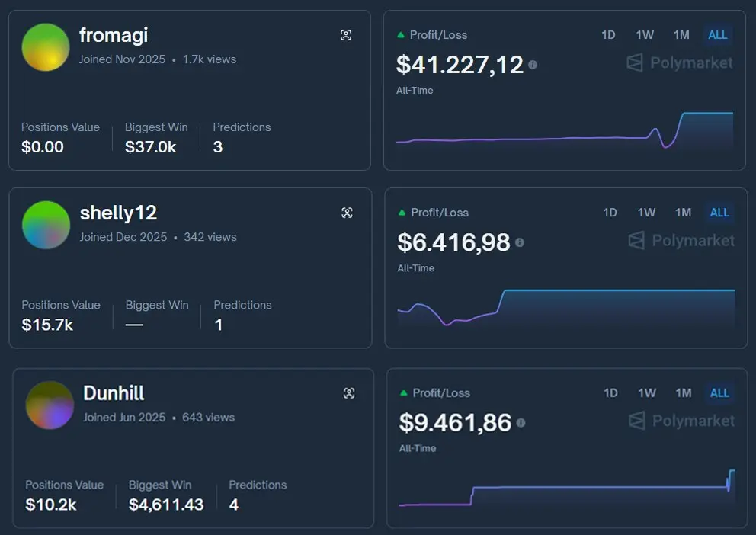Click the username fromagi

click(x=114, y=35)
